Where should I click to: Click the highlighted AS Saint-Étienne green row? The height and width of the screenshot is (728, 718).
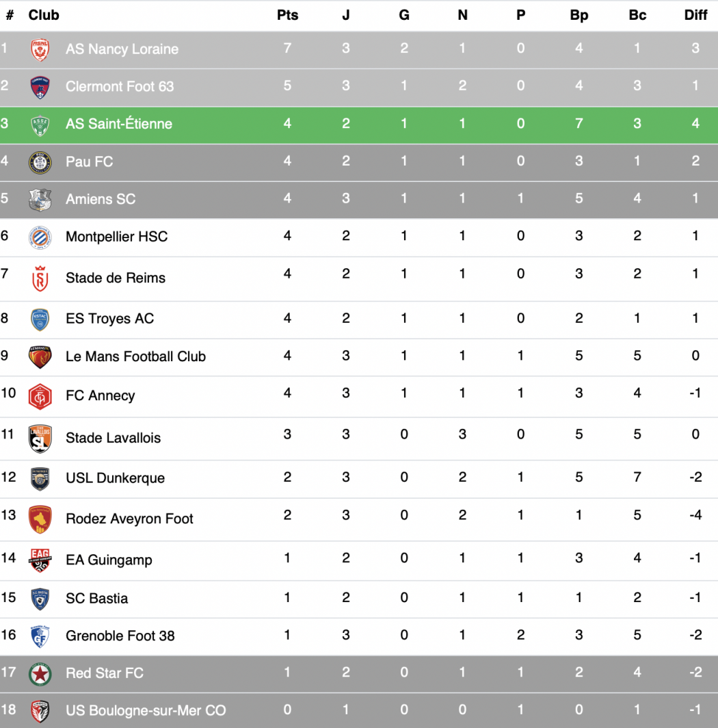click(x=359, y=125)
